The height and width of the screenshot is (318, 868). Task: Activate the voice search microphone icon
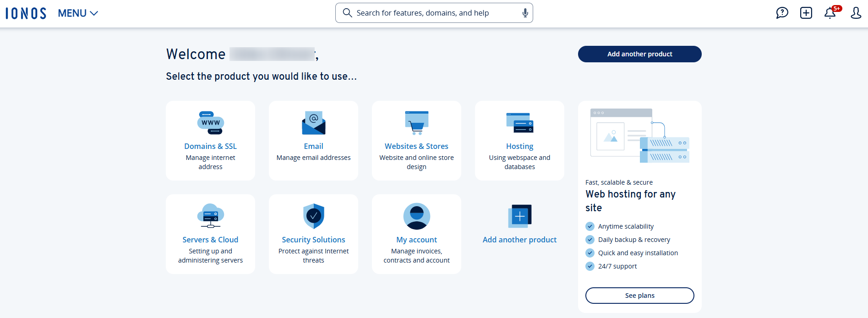coord(525,13)
